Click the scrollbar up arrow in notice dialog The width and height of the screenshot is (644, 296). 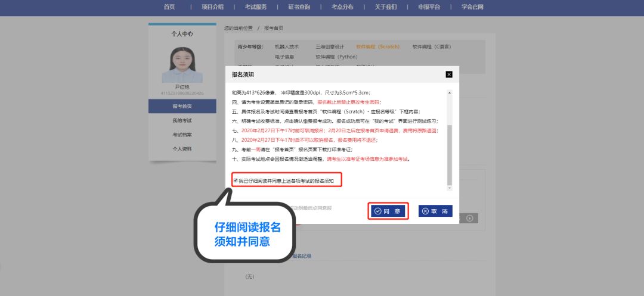click(x=450, y=93)
